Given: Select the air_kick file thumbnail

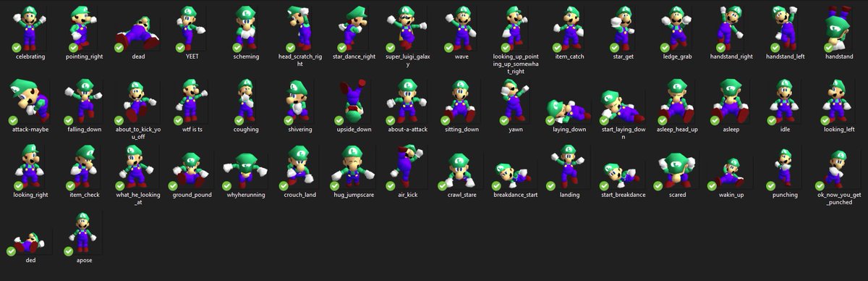Looking at the screenshot, I should [x=408, y=167].
